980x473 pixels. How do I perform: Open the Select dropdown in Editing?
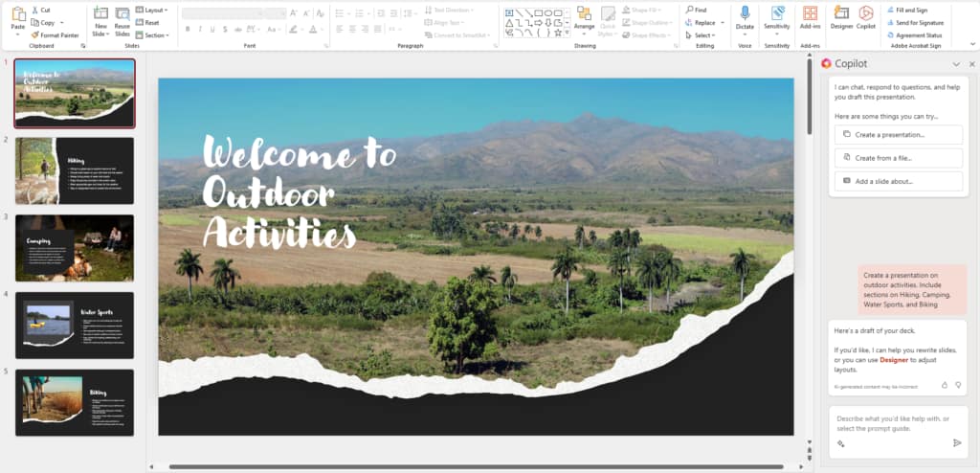coord(700,35)
